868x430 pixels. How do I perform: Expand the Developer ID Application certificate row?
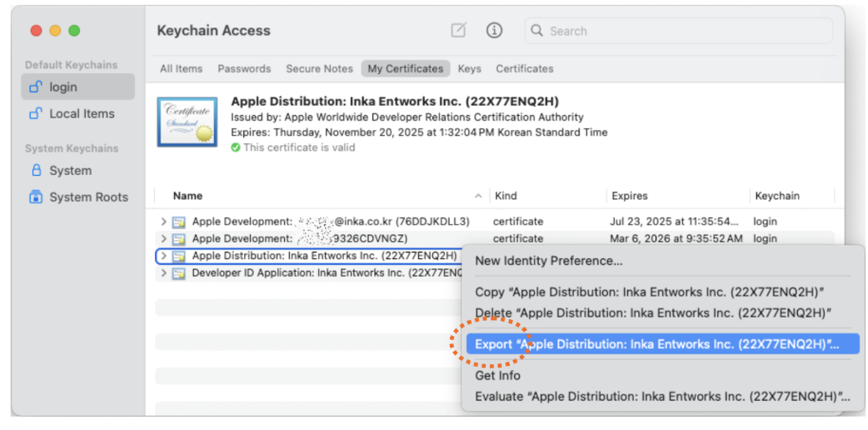tap(164, 272)
